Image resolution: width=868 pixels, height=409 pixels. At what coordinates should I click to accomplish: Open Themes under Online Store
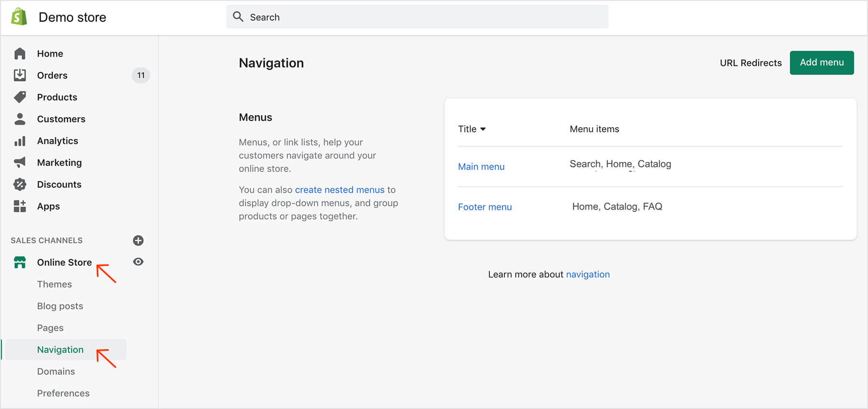point(54,284)
